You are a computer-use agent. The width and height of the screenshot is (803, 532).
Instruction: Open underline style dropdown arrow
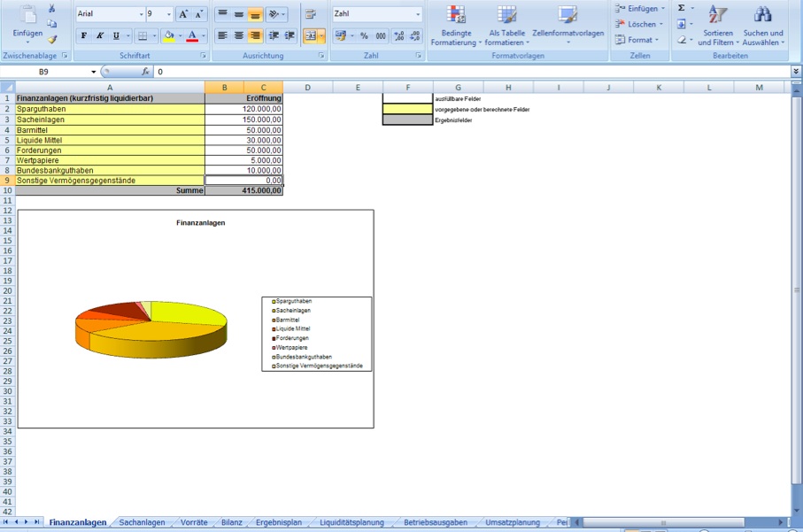[x=128, y=35]
